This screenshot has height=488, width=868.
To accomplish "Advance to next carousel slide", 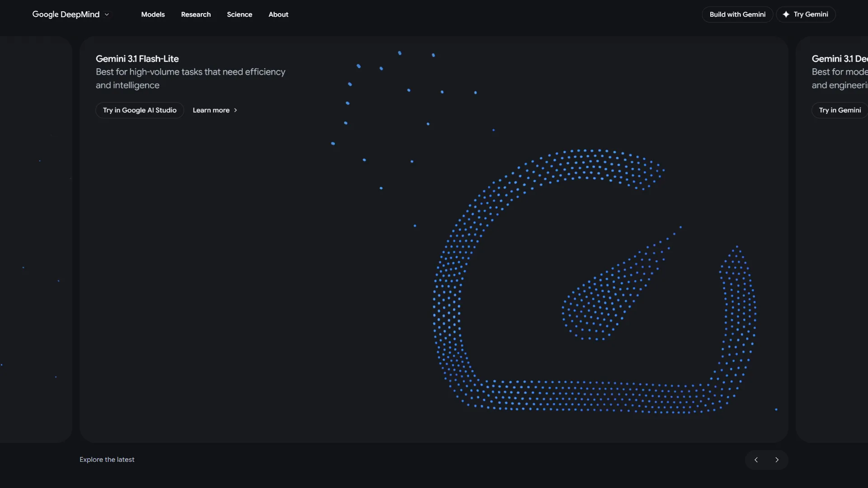I will click(777, 460).
